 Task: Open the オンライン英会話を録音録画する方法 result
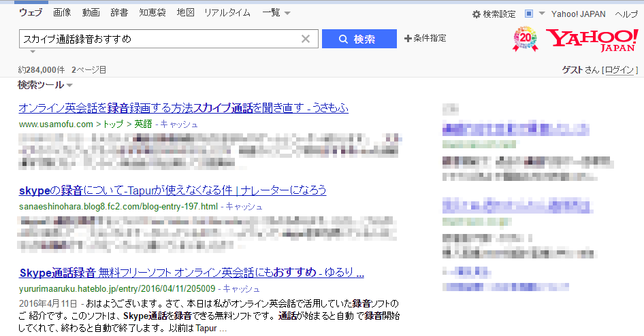[184, 108]
